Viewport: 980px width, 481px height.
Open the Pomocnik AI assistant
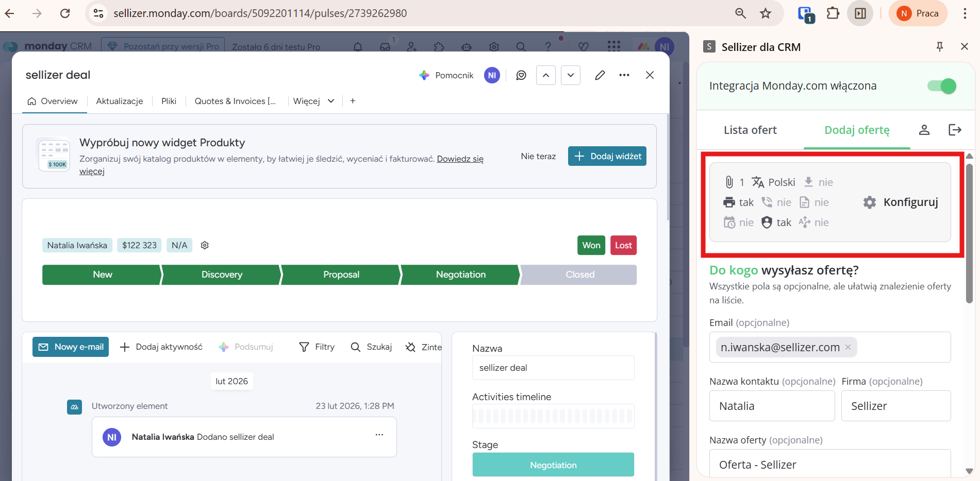click(x=446, y=75)
